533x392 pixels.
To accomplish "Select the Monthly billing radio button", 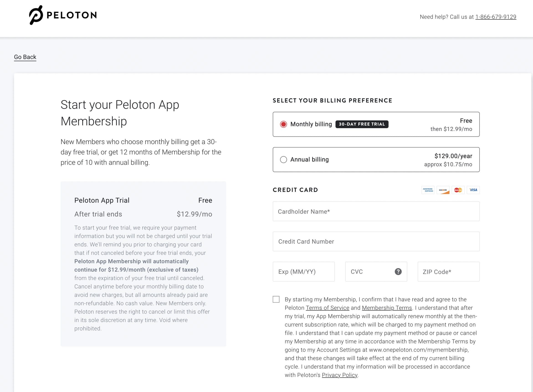I will pos(284,124).
